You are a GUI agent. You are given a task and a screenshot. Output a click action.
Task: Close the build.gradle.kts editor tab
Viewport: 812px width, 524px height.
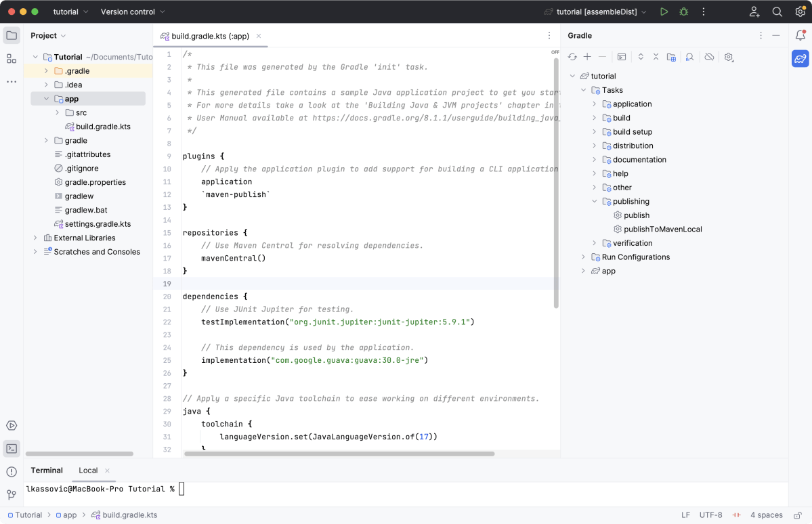click(x=259, y=36)
